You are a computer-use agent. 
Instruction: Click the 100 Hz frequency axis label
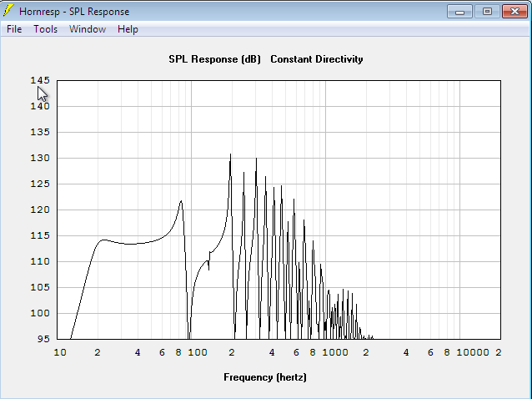click(198, 352)
